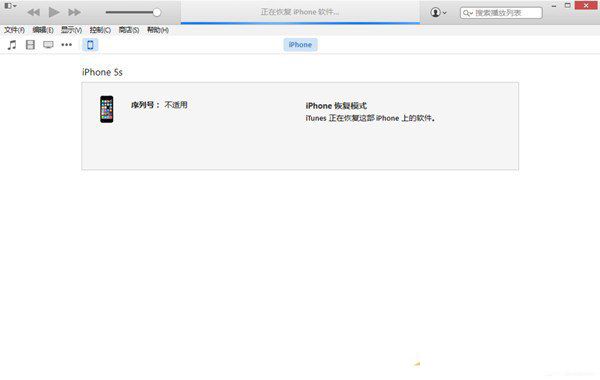Switch to the Movies library icon
Image resolution: width=600 pixels, height=380 pixels.
click(x=30, y=45)
